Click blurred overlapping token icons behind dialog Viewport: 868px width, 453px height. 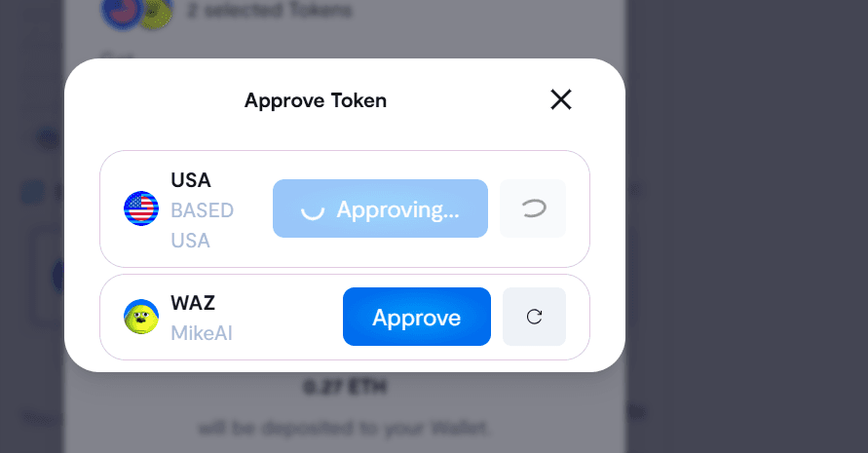pyautogui.click(x=136, y=13)
